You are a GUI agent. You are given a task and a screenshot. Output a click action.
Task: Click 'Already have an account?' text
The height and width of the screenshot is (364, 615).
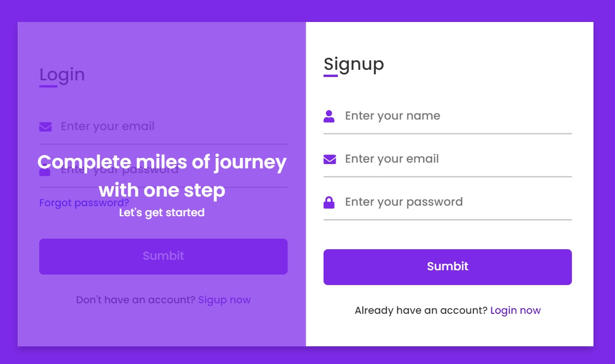[421, 310]
